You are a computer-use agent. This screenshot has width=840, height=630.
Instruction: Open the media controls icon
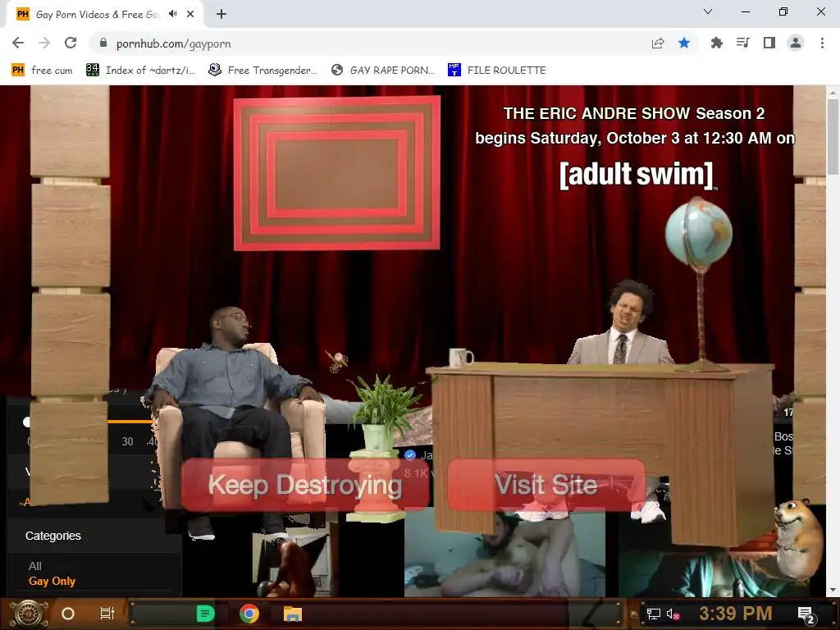[x=743, y=43]
